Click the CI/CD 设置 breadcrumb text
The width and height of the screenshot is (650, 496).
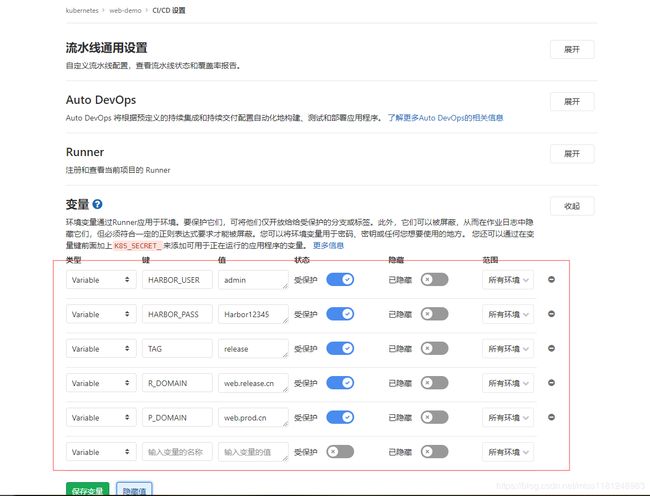click(169, 10)
